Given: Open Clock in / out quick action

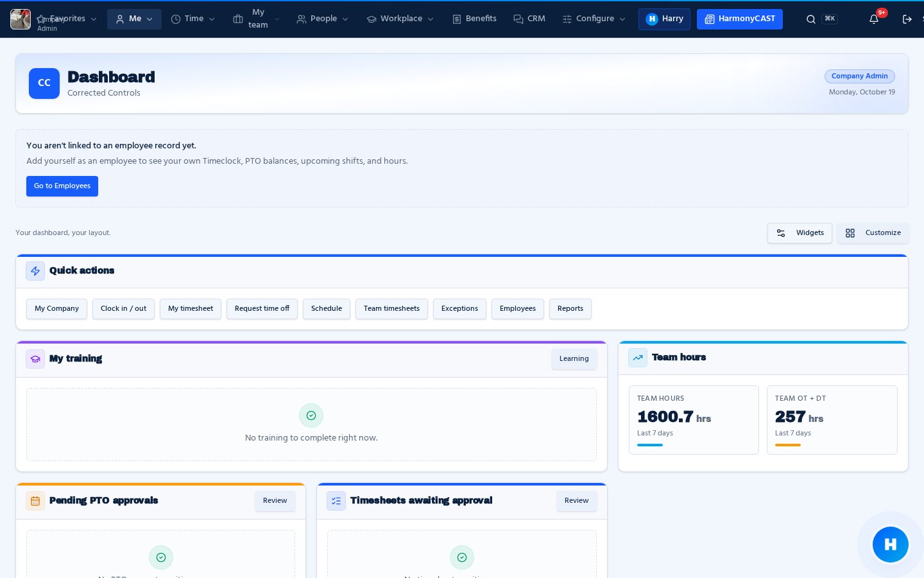Looking at the screenshot, I should coord(123,309).
